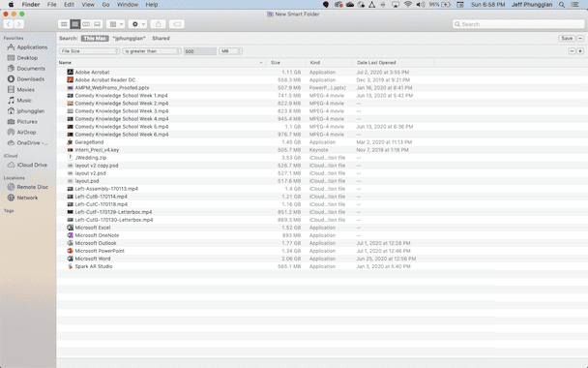Switch to gallery view
Viewport: 588px width, 368px height.
pyautogui.click(x=97, y=24)
